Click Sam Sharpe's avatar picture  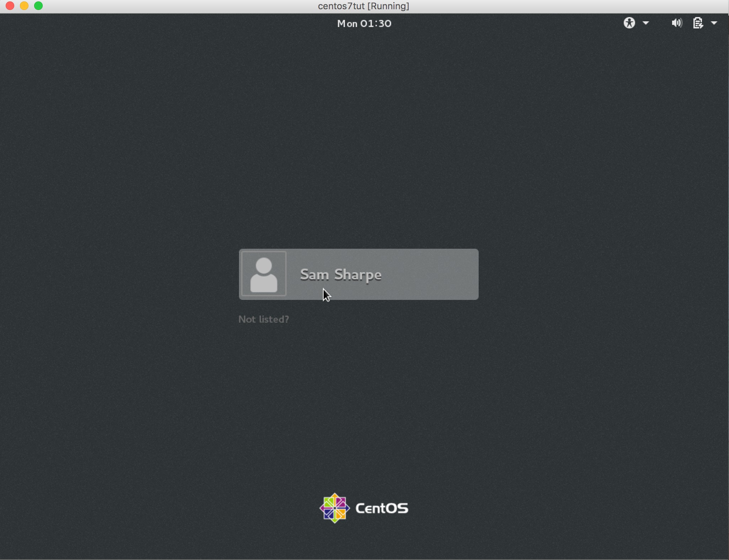coord(264,274)
